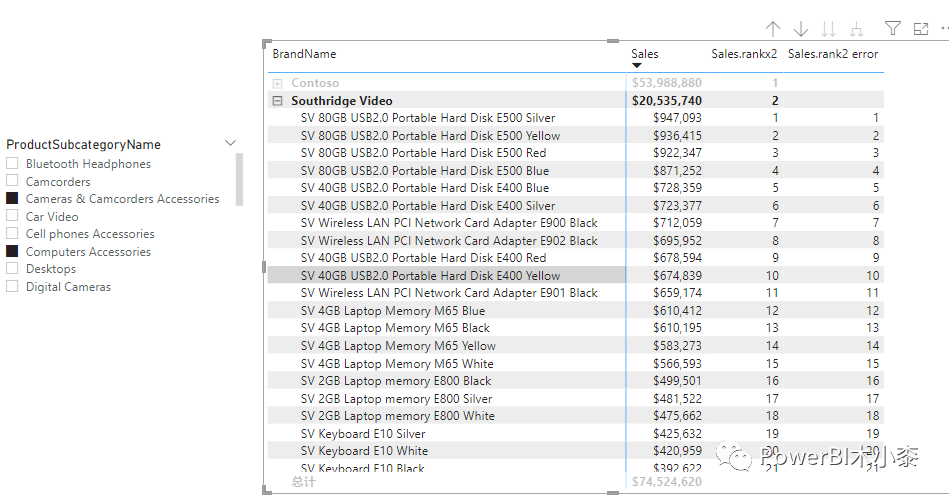Click the drill down arrow icon
949x498 pixels.
pyautogui.click(x=801, y=28)
